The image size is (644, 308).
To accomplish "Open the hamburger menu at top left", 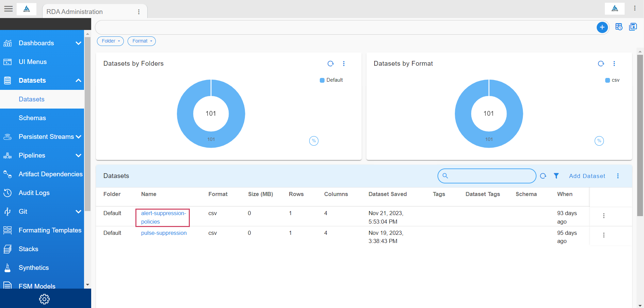I will [x=9, y=9].
